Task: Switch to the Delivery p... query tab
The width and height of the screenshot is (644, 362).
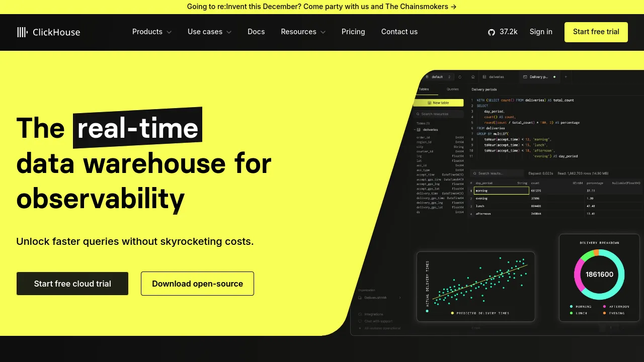Action: [539, 77]
